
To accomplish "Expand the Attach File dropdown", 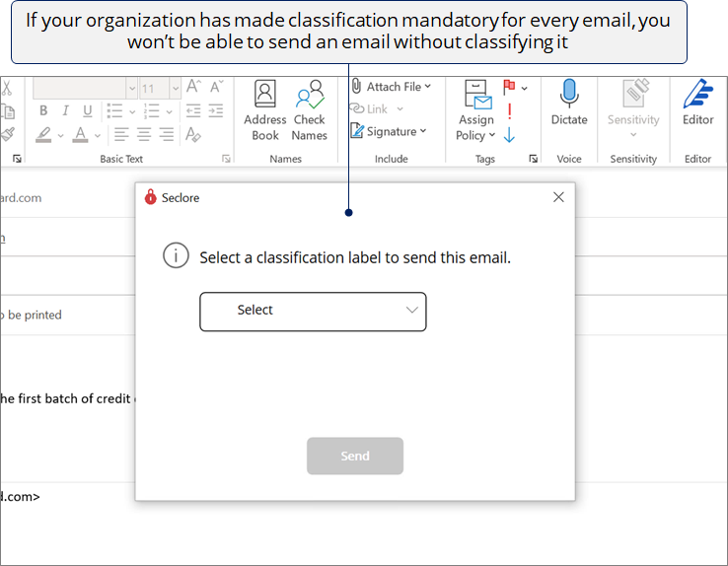I will [428, 87].
